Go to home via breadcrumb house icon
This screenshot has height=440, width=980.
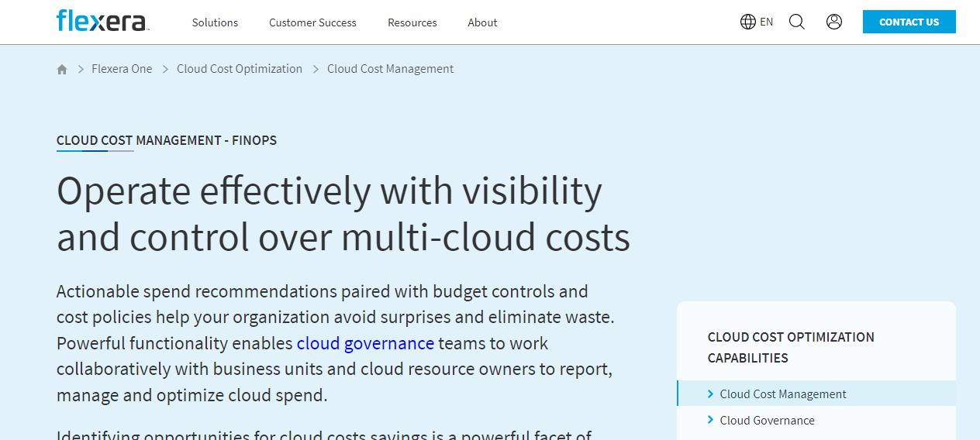[x=62, y=69]
